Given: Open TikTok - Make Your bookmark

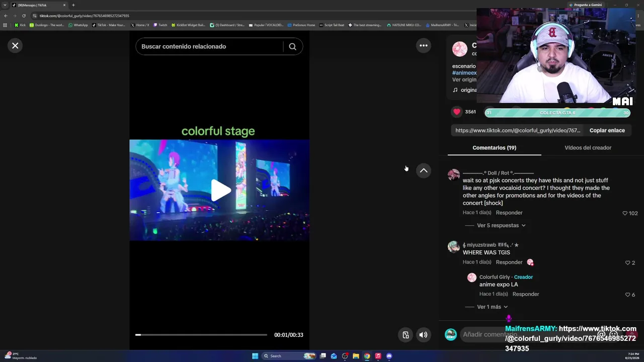Looking at the screenshot, I should click(109, 25).
